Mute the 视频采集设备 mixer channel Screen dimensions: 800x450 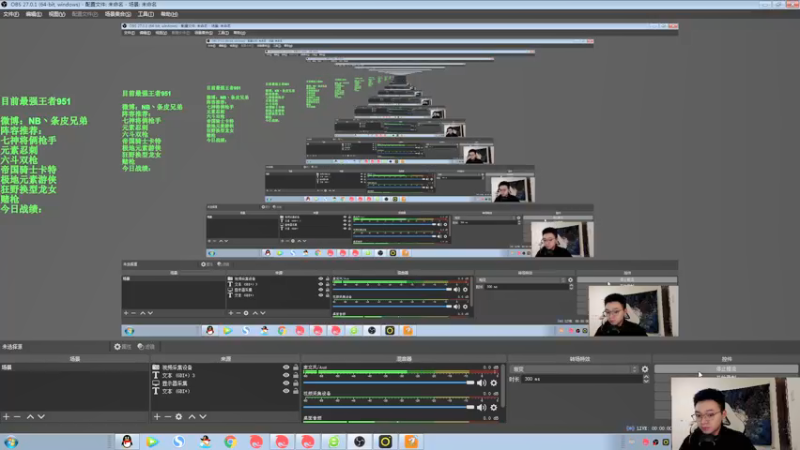coord(481,407)
